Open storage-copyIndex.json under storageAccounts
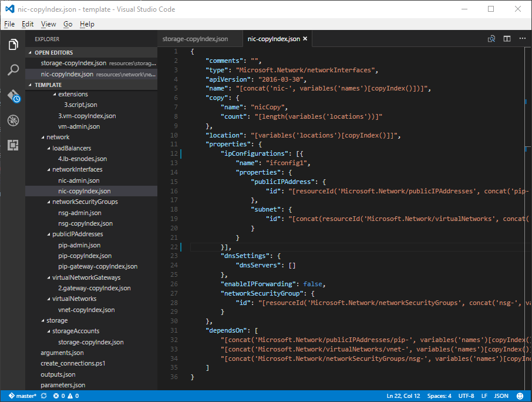The image size is (532, 402). point(91,342)
